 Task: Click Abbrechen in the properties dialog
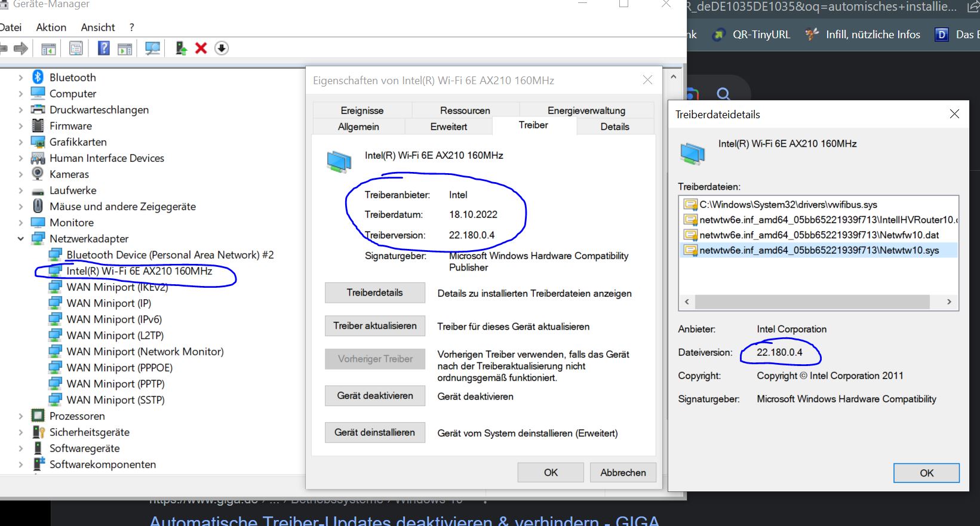click(x=623, y=472)
